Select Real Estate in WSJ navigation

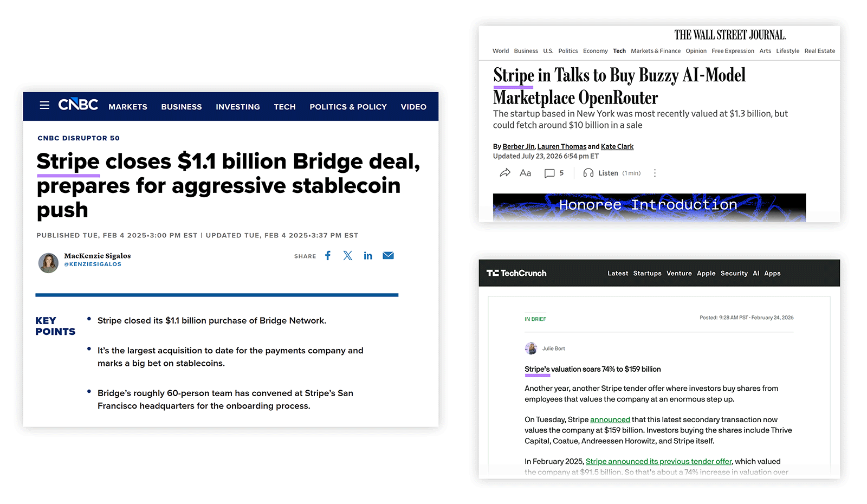point(820,51)
